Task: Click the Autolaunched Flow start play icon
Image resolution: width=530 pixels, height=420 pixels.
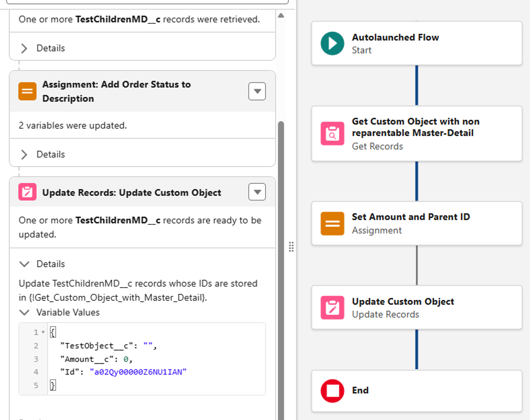Action: [x=332, y=44]
